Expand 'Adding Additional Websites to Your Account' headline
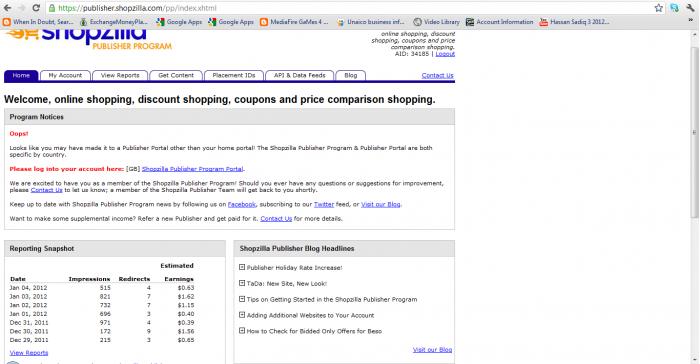The height and width of the screenshot is (364, 700). [242, 315]
